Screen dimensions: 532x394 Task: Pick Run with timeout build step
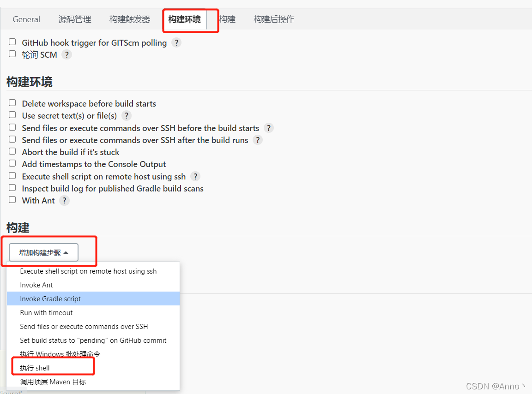(93, 313)
